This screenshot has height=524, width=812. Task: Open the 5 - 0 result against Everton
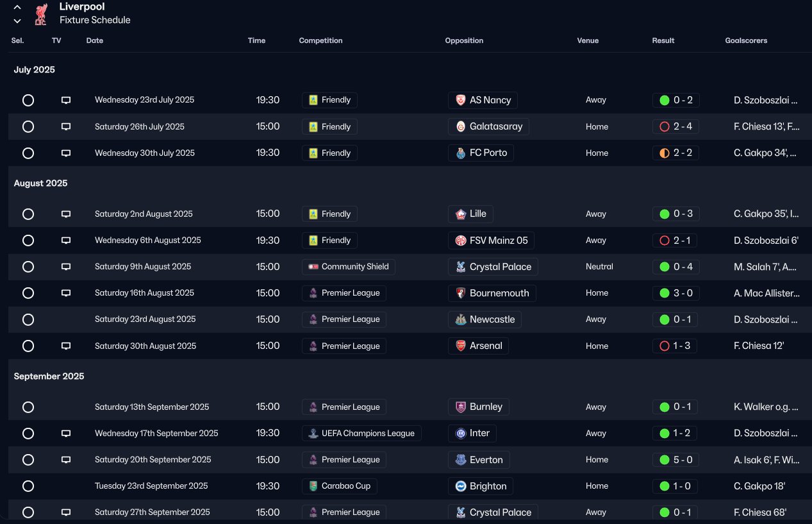coord(675,460)
